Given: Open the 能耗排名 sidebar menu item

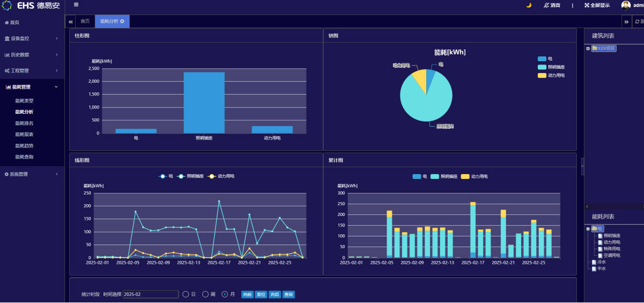Looking at the screenshot, I should point(24,124).
